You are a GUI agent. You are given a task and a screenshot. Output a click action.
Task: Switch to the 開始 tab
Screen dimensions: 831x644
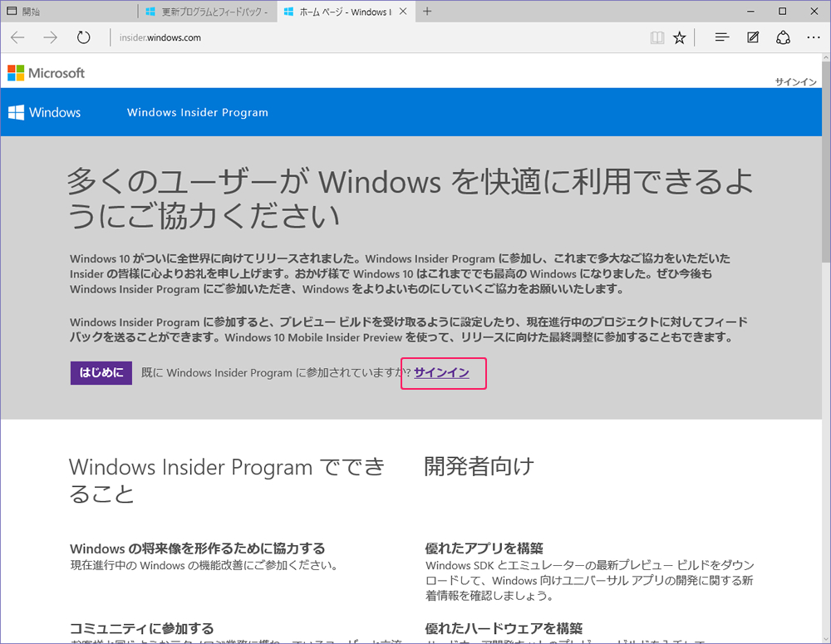tap(69, 11)
